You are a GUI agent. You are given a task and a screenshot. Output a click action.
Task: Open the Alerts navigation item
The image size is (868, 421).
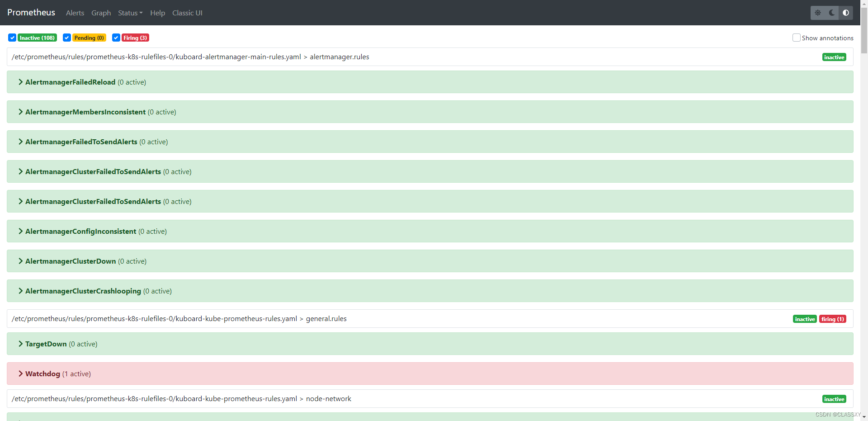tap(75, 13)
